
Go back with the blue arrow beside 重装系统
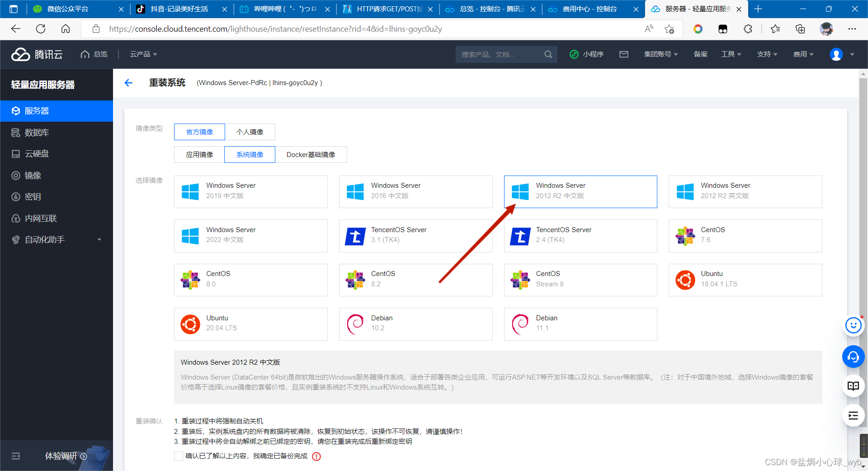pos(128,83)
